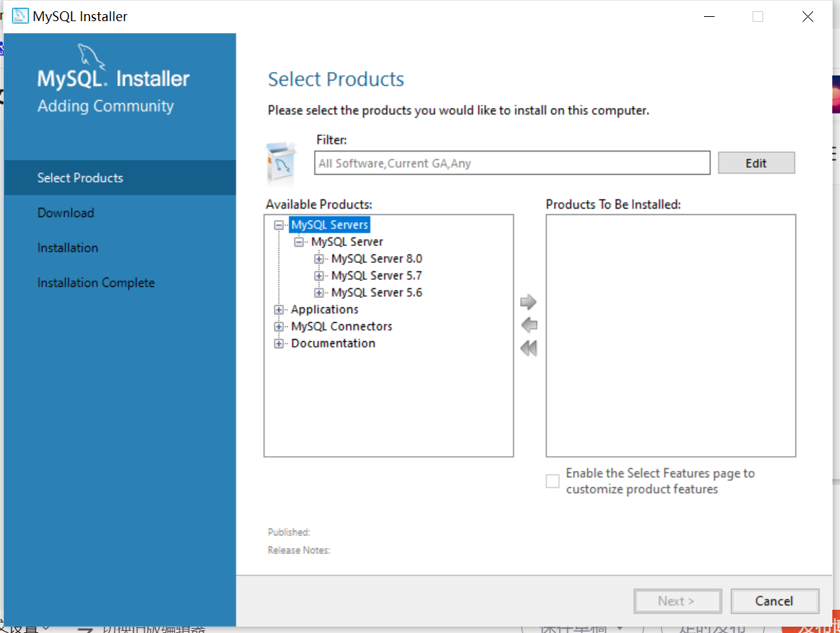Click the Cancel button
This screenshot has height=633, width=840.
coord(774,601)
